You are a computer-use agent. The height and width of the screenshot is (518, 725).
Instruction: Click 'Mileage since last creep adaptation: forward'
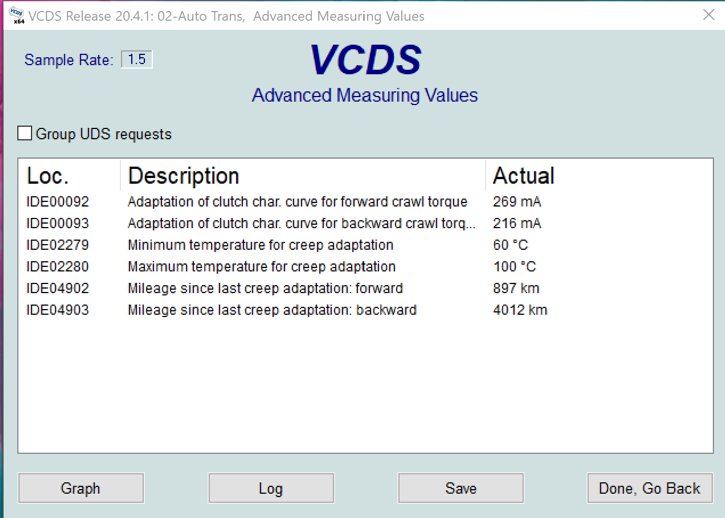(x=265, y=289)
